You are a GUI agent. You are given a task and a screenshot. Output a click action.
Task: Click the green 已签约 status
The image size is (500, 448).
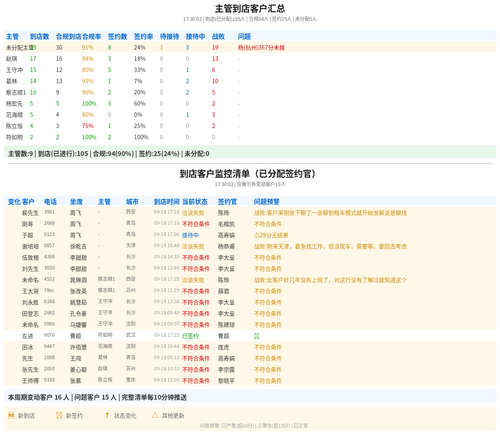click(190, 336)
